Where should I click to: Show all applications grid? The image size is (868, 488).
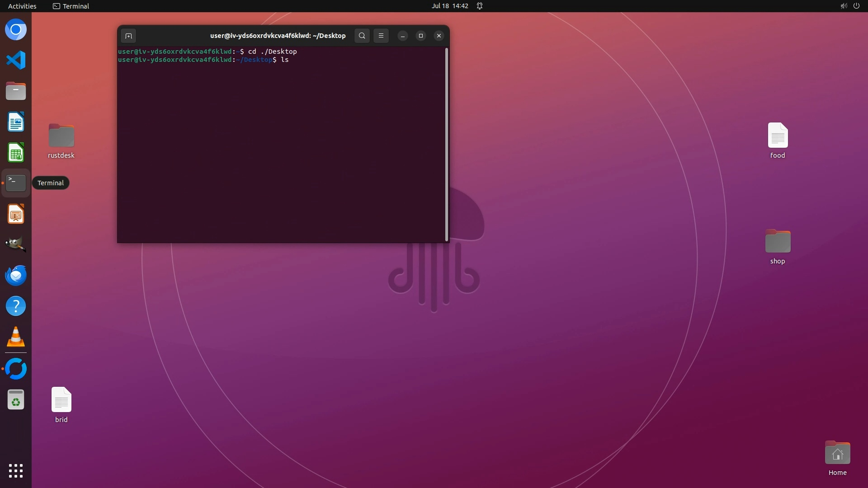[16, 470]
